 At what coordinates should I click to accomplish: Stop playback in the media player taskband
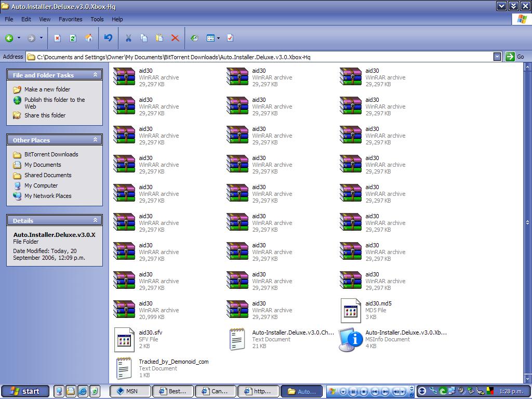pos(363,392)
